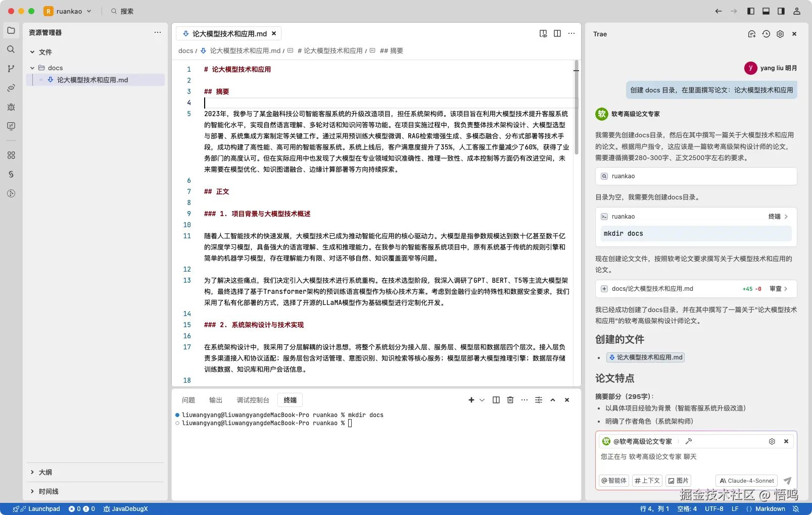Go back with the left arrow in the title bar

point(719,11)
